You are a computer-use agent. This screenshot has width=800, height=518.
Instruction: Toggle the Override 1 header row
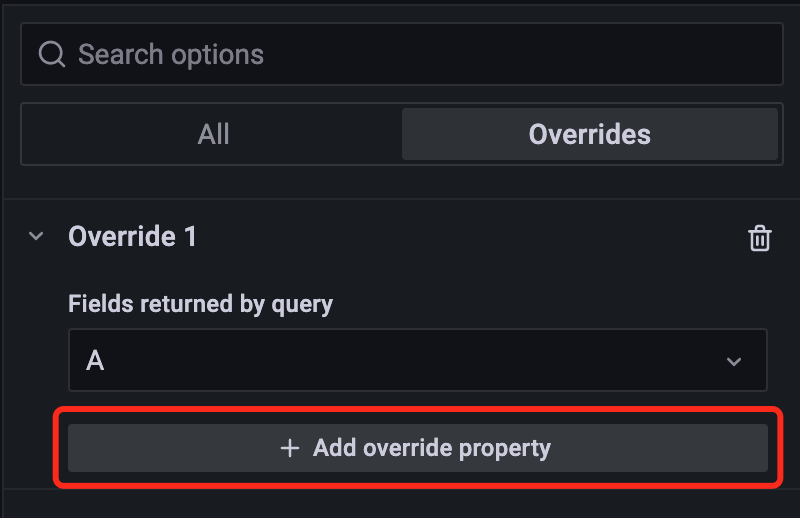coord(400,237)
